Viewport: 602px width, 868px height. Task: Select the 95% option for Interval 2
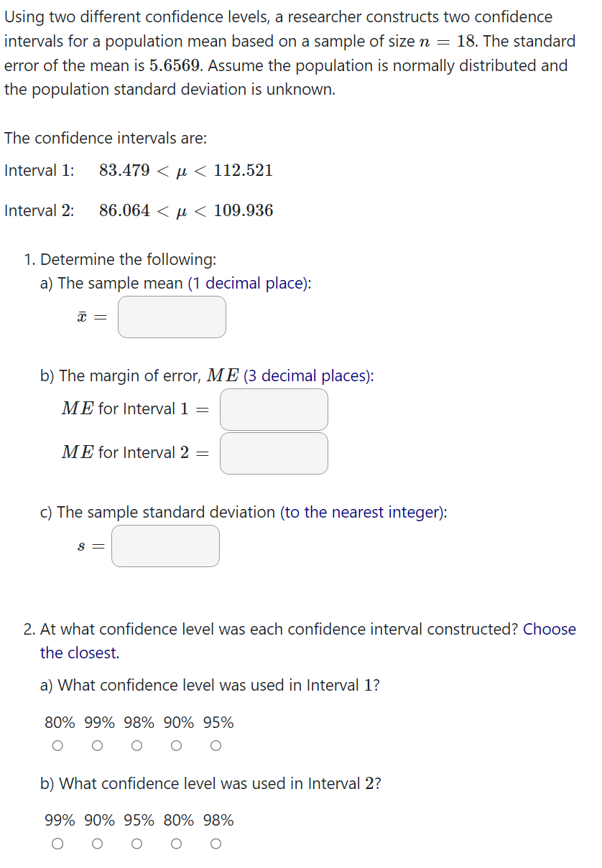[136, 844]
